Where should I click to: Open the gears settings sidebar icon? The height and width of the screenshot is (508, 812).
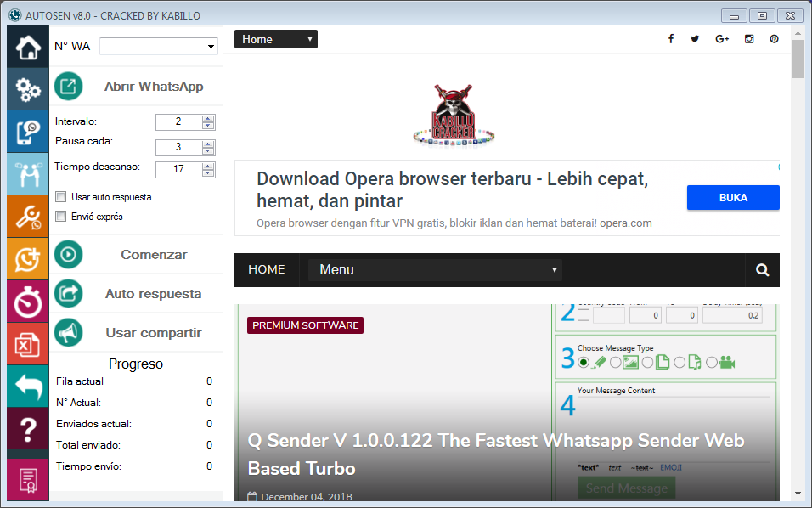28,89
